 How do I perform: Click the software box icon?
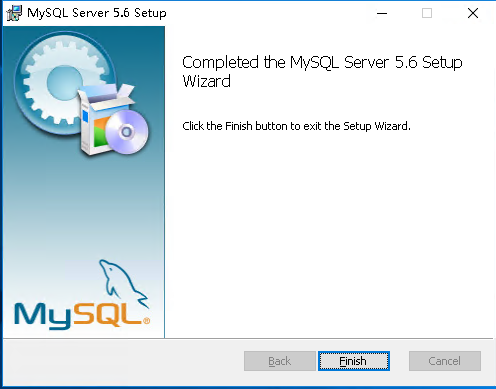click(105, 118)
